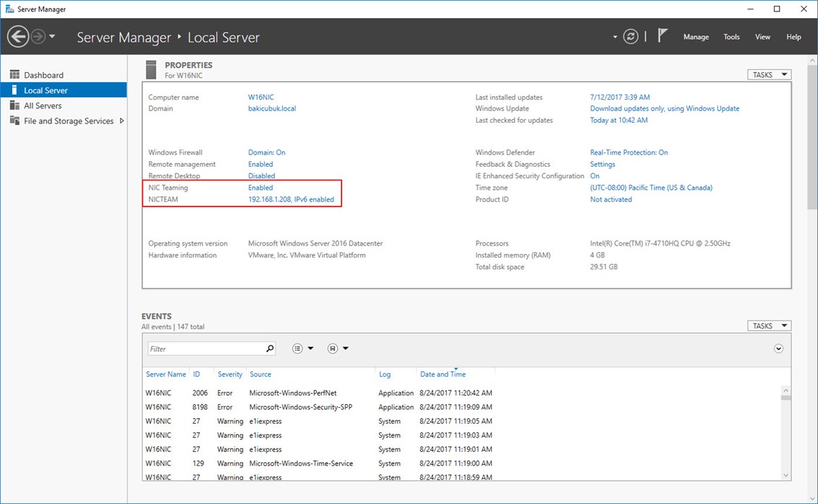Open NIC Teaming Enabled link
This screenshot has height=504, width=818.
pyautogui.click(x=261, y=187)
